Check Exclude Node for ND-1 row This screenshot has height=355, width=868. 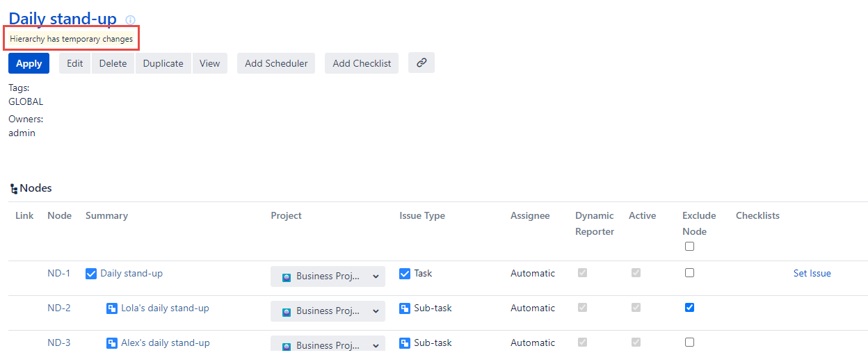click(689, 273)
